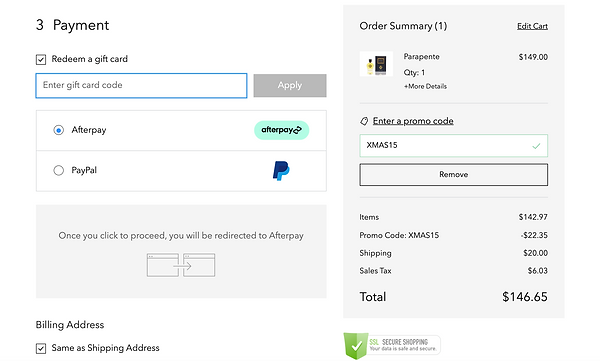Viewport: 600px width, 361px height.
Task: Click the Enter a promo code link
Action: pos(413,121)
